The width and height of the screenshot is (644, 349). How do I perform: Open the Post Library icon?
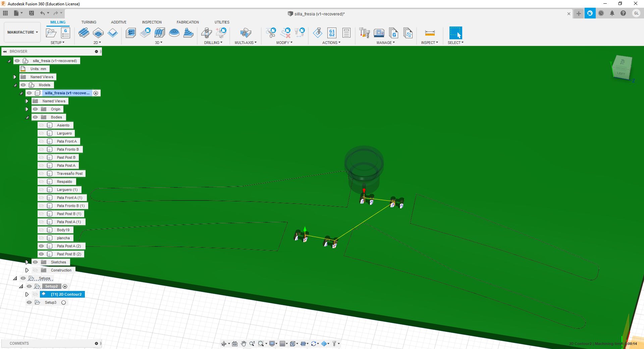393,33
